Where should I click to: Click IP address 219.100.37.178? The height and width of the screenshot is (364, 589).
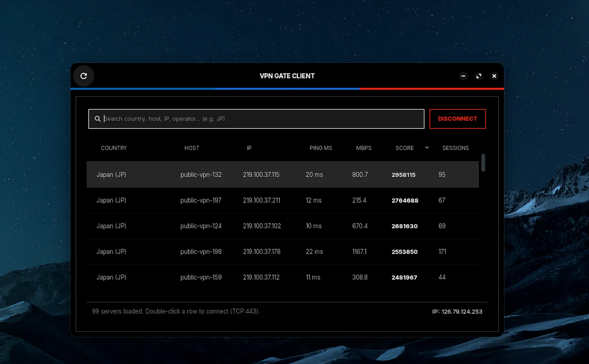tap(262, 252)
